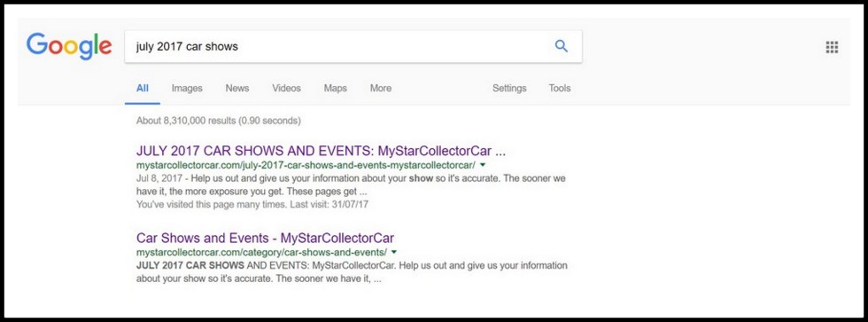Screen dimensions: 868x322
Task: Click the green URL mystarcollectorcar.com/july-2017-car-shows-and-events
Action: (x=306, y=165)
